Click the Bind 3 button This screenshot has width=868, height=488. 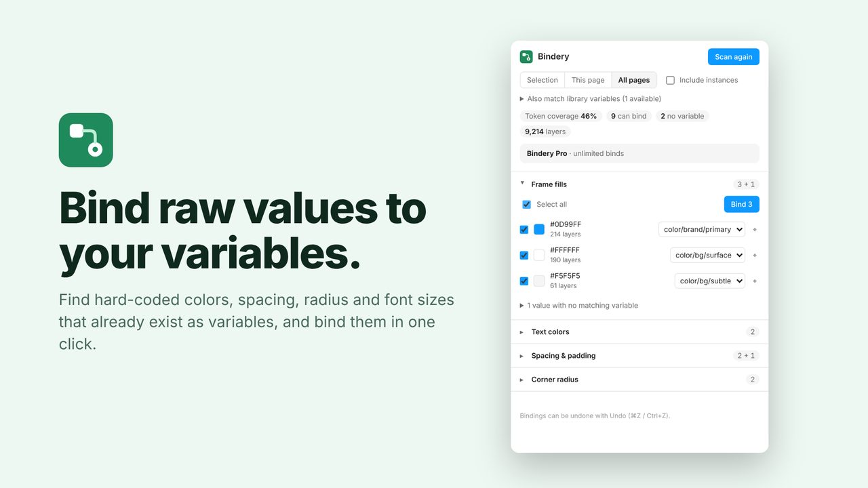[742, 205]
